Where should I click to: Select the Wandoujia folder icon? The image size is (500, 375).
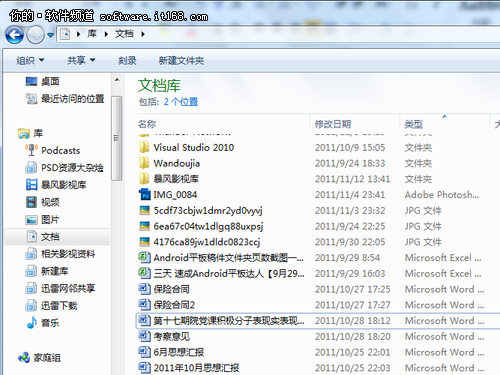[x=144, y=163]
